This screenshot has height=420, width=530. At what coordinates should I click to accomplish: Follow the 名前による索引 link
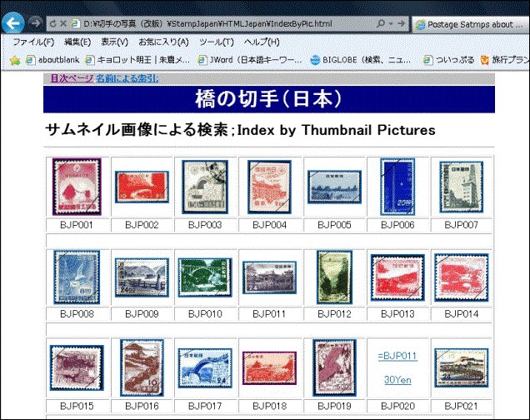tap(127, 78)
